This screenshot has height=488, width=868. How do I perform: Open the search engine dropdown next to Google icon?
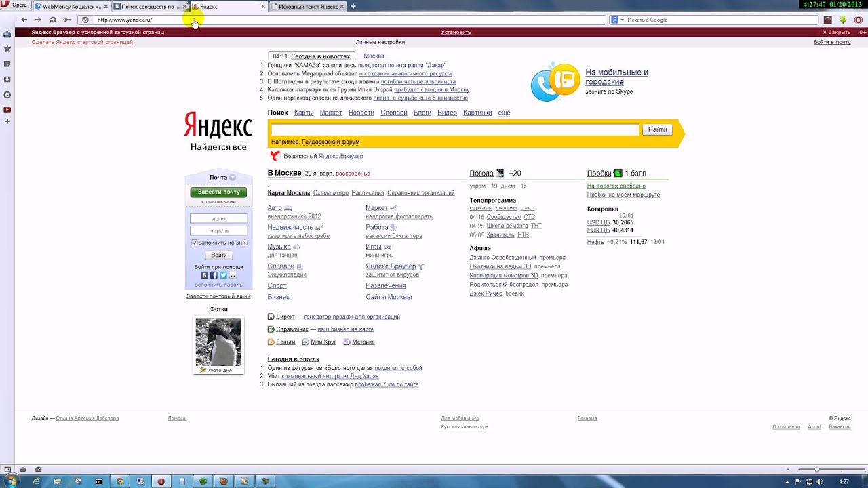[622, 20]
